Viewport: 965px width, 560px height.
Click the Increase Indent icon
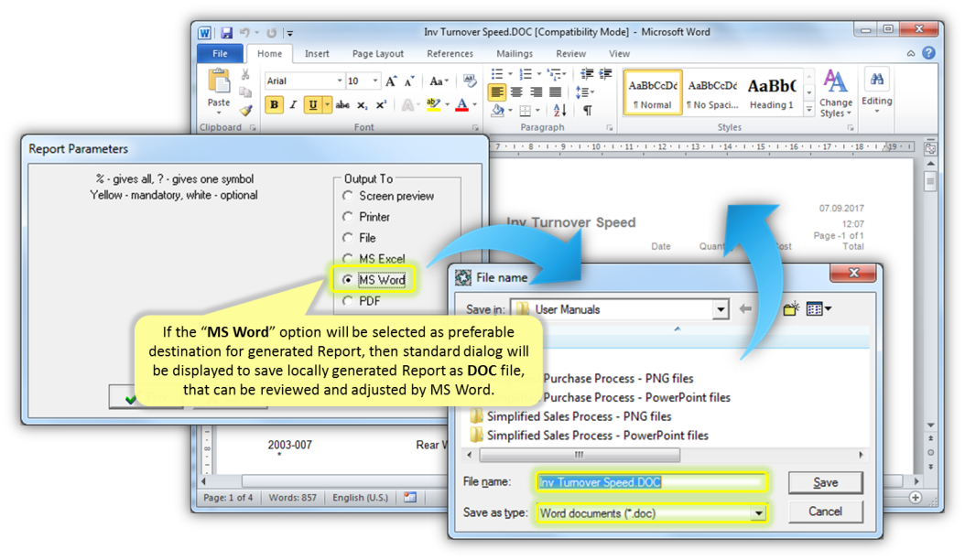pos(605,74)
